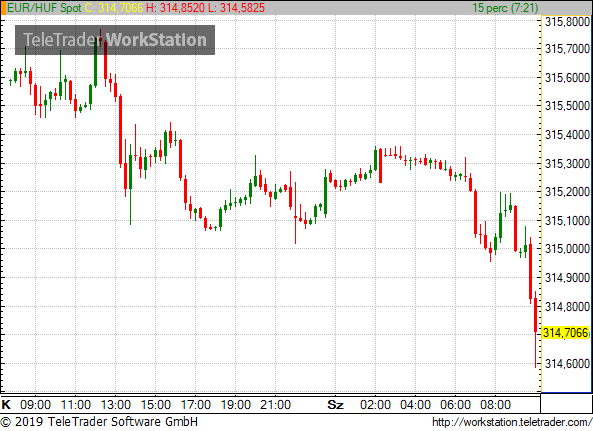Click the 21:00 time axis label
Viewport: 593px width, 431px height.
(275, 405)
